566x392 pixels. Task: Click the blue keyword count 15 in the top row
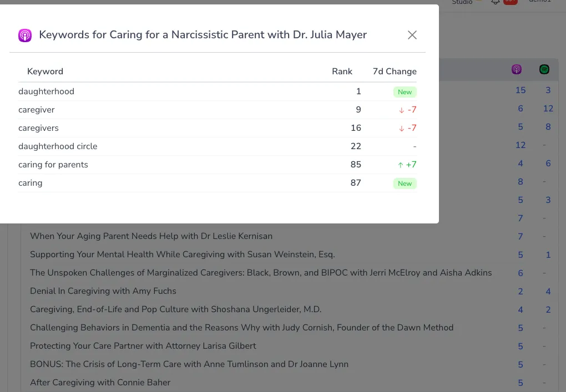click(520, 90)
